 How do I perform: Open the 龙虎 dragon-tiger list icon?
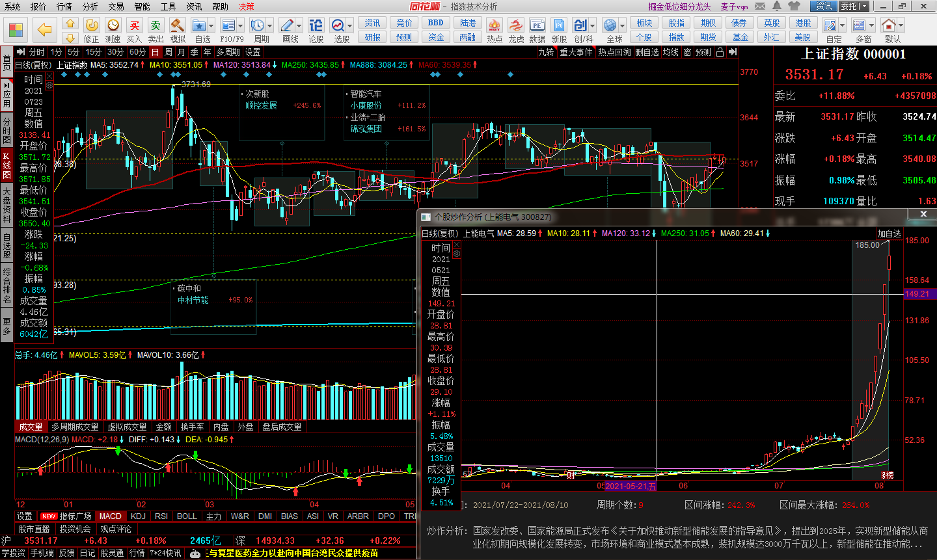(516, 25)
